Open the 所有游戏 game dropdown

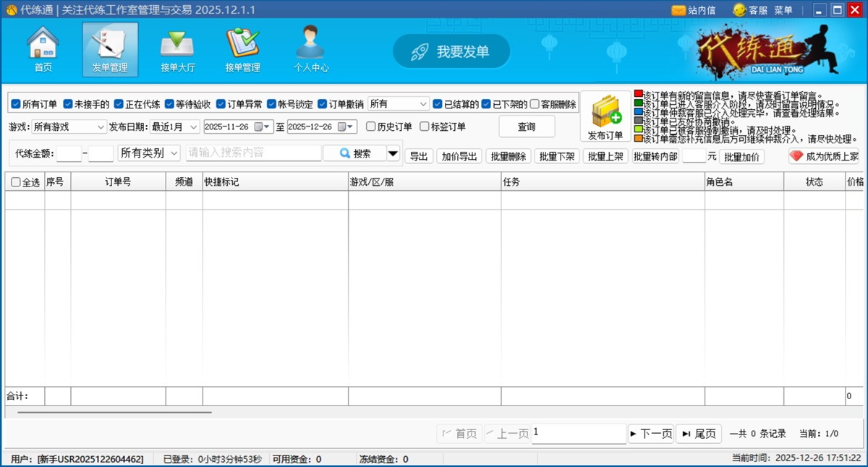(x=69, y=126)
